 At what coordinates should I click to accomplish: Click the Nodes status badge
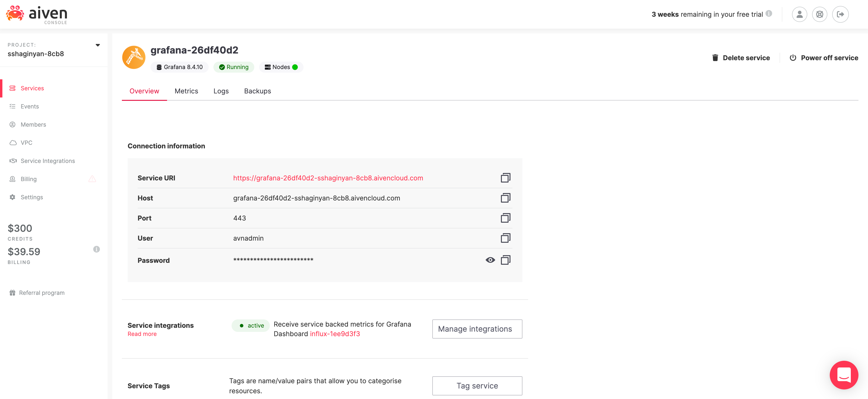click(x=281, y=67)
